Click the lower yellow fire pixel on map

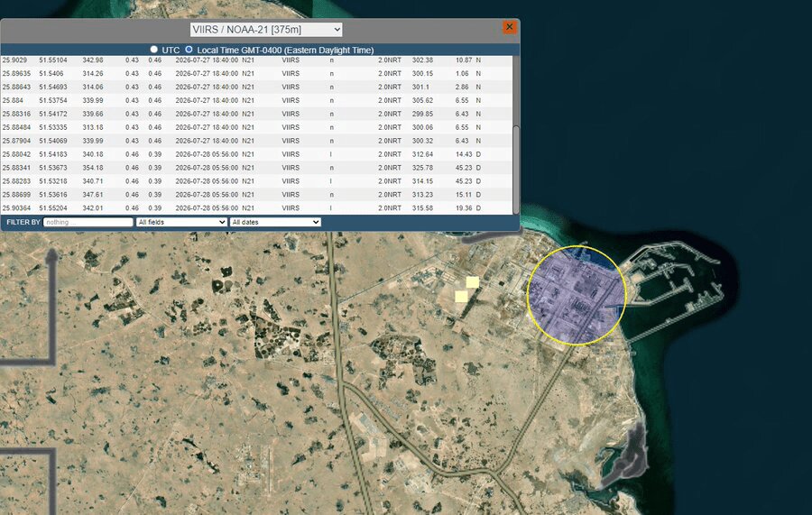coord(461,296)
